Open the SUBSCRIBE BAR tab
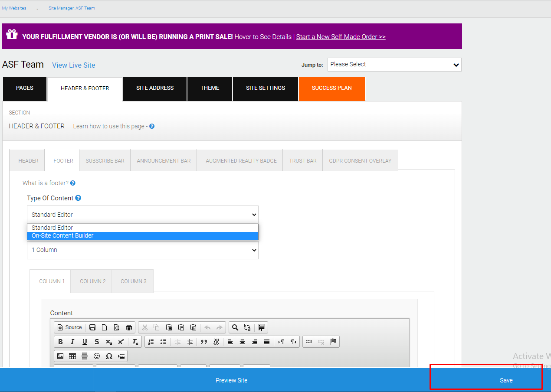The image size is (551, 392). click(x=105, y=160)
